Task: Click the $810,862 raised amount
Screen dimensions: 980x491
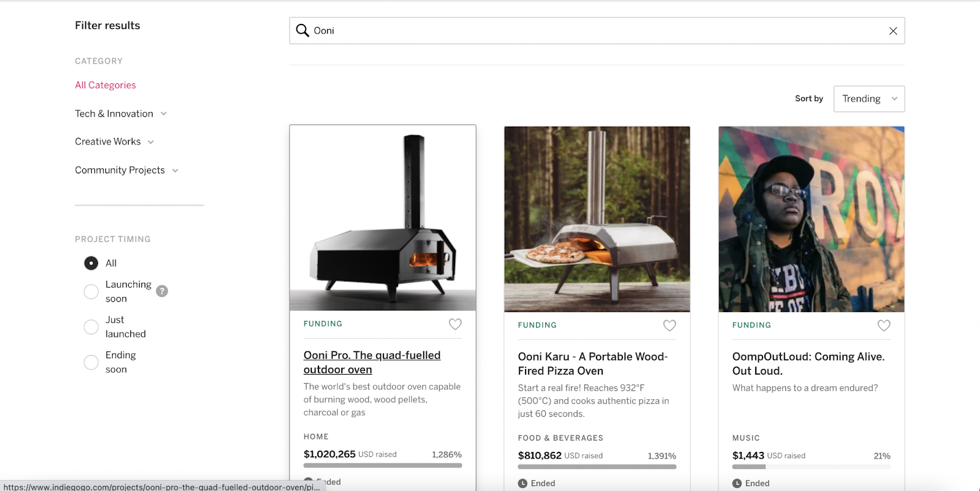Action: [x=540, y=455]
